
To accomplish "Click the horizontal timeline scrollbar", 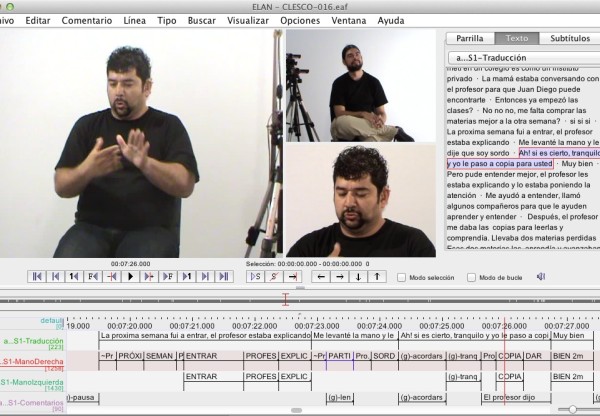I will coord(296,410).
